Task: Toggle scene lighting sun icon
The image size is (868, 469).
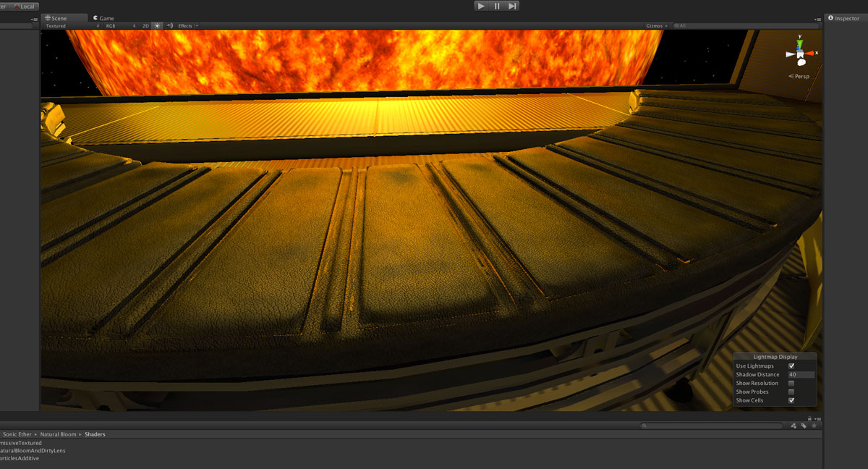Action: tap(157, 25)
